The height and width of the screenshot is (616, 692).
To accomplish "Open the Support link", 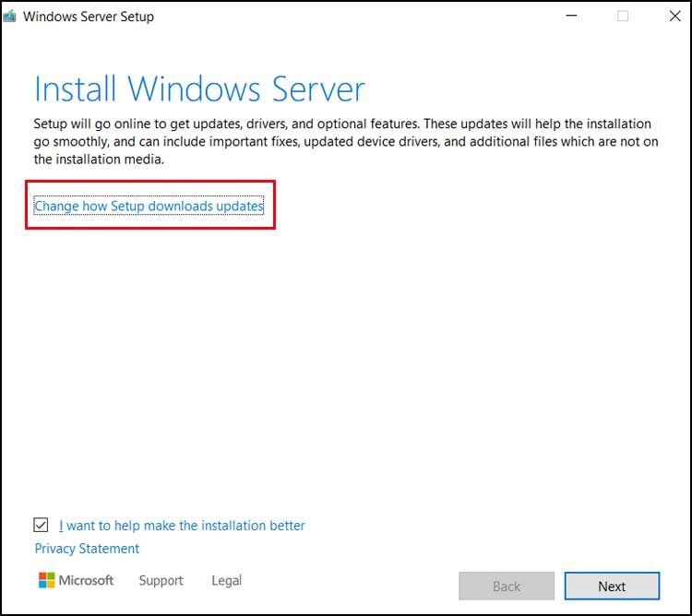I will pos(161,581).
